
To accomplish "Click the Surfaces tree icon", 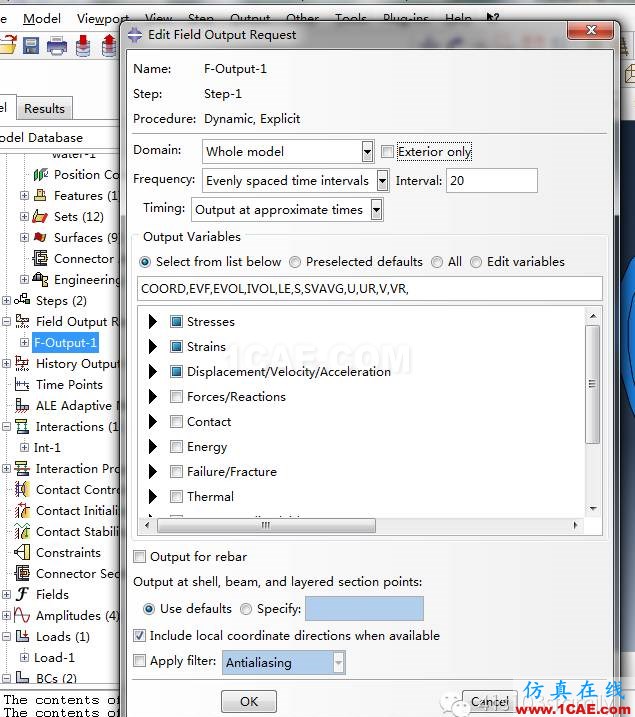I will click(x=40, y=237).
